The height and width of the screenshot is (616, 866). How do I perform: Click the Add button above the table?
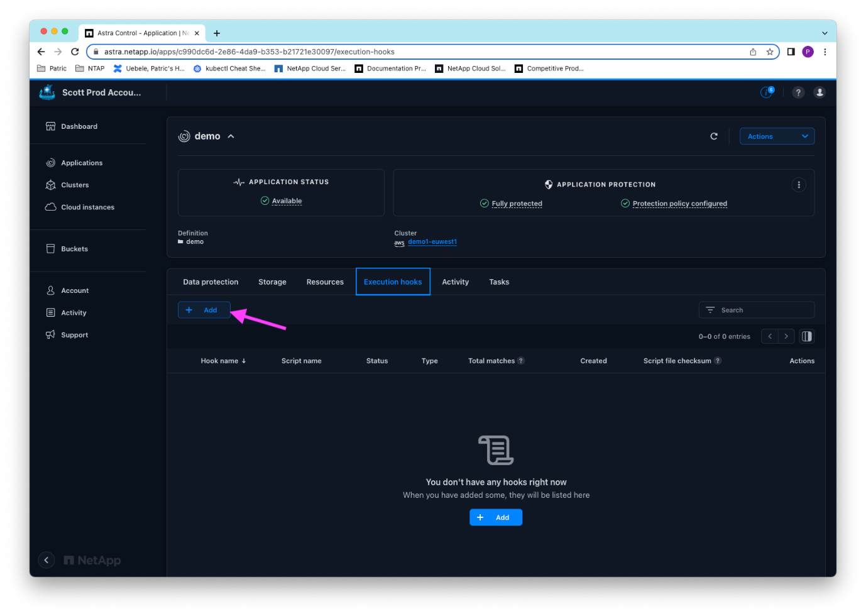point(204,310)
